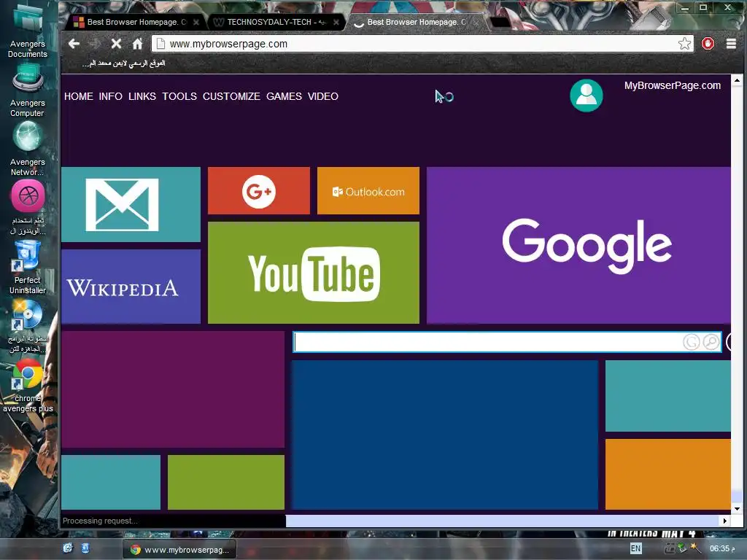Click the orange bottom-right tile
The width and height of the screenshot is (747, 560).
(x=668, y=474)
